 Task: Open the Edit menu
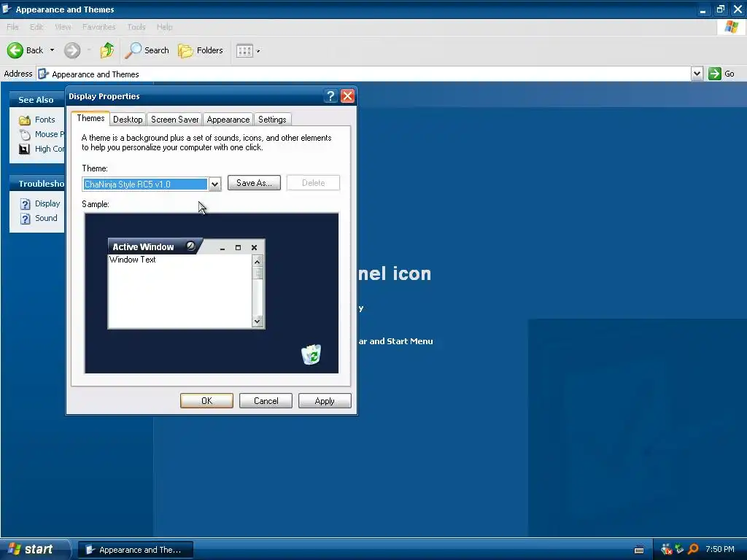36,27
